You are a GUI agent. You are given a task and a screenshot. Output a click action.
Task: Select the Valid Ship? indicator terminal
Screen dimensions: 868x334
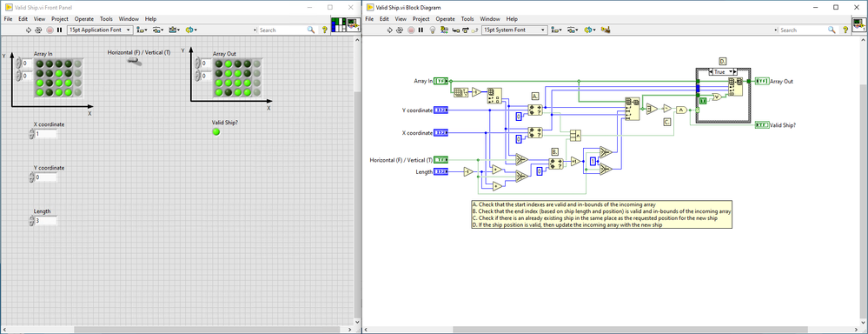[x=762, y=125]
